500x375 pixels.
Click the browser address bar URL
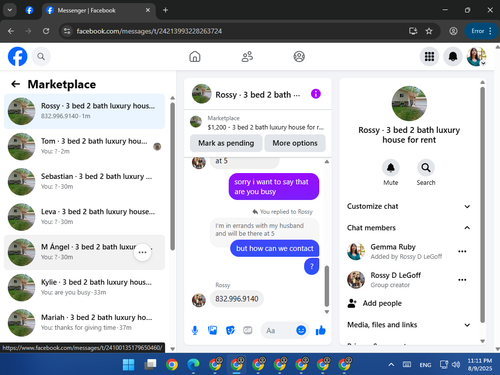click(149, 31)
